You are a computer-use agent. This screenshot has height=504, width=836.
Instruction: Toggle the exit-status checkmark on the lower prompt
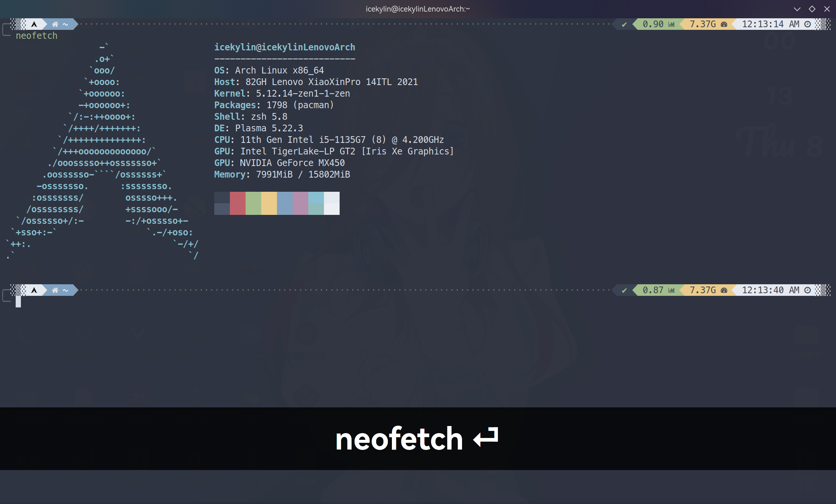(x=624, y=290)
